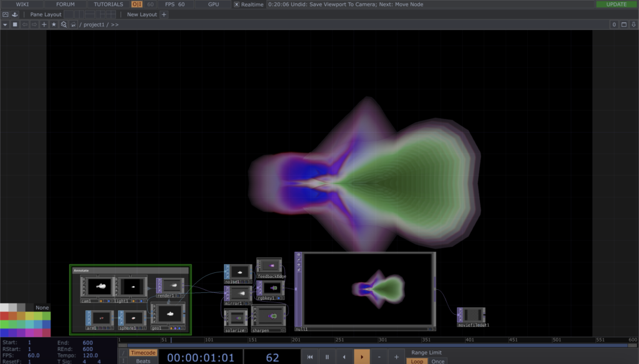The width and height of the screenshot is (639, 364).
Task: Toggle the Timecode display mode
Action: (143, 353)
